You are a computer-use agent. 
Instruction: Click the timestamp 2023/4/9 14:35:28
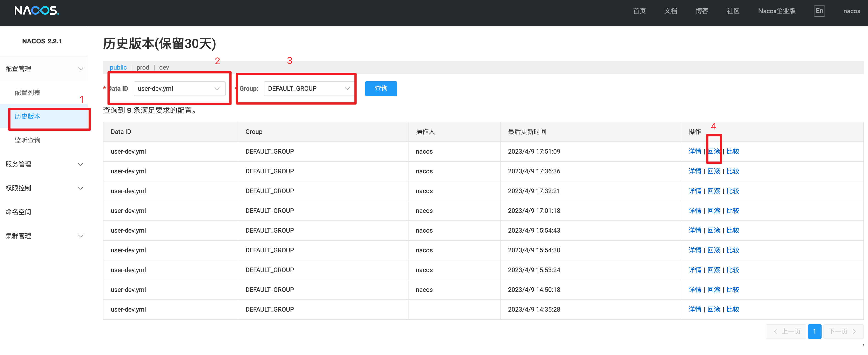[x=534, y=309]
